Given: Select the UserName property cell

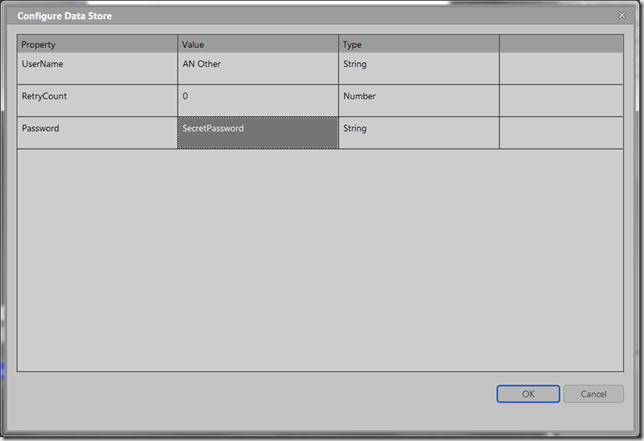Looking at the screenshot, I should point(97,69).
